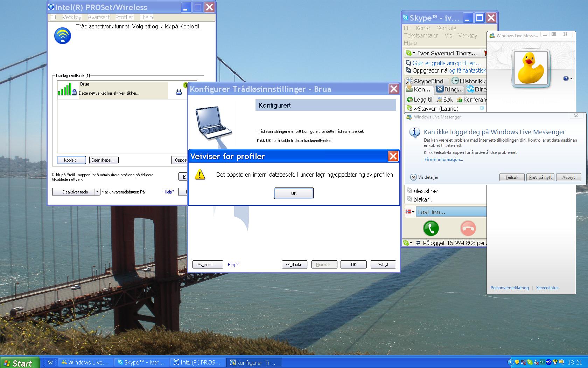588x368 pixels.
Task: Open the Konto menu in Skype
Action: (x=423, y=28)
